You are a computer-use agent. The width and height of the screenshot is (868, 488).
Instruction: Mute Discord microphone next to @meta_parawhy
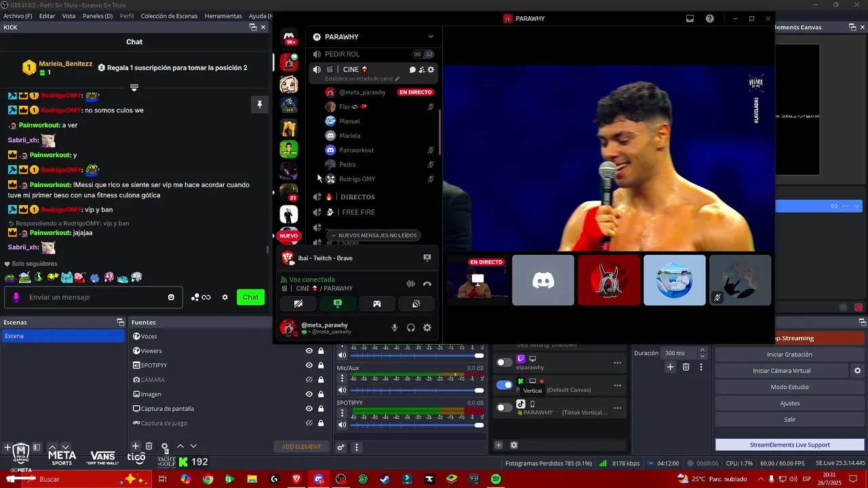395,327
